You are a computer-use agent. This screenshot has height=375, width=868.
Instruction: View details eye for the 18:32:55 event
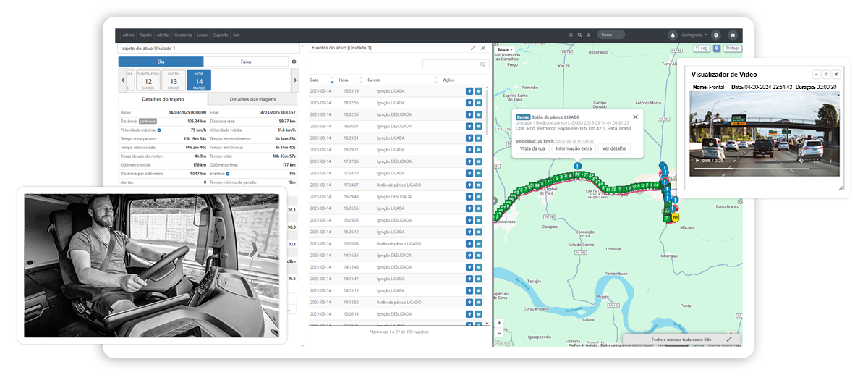[479, 114]
